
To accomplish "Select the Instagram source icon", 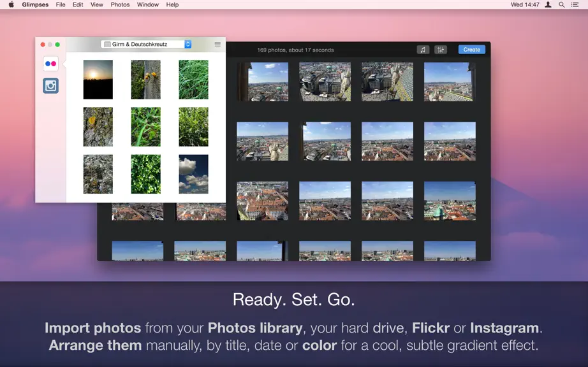I will click(50, 86).
